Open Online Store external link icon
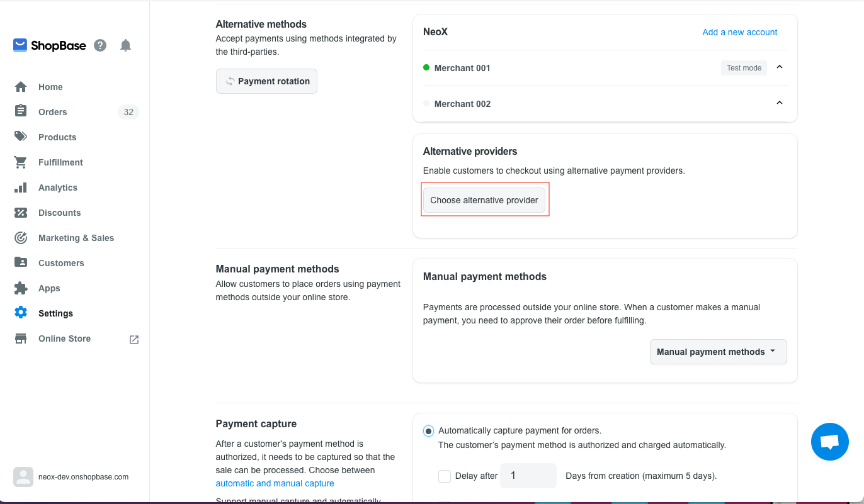Viewport: 864px width, 504px height. (x=134, y=339)
